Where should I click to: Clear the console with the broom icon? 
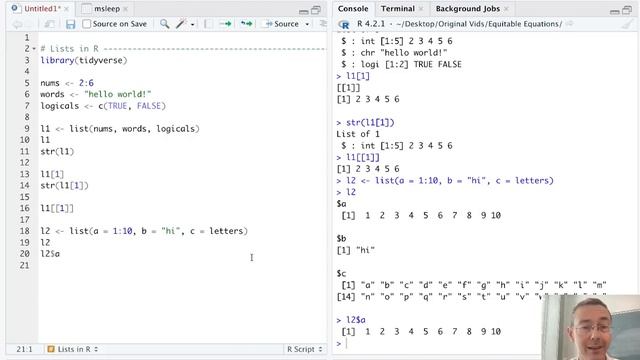627,24
